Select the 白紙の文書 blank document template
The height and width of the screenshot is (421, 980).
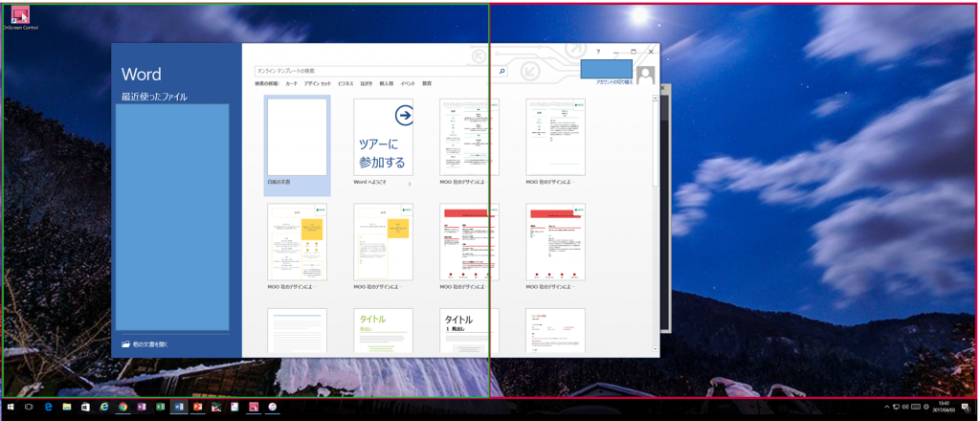pos(297,144)
